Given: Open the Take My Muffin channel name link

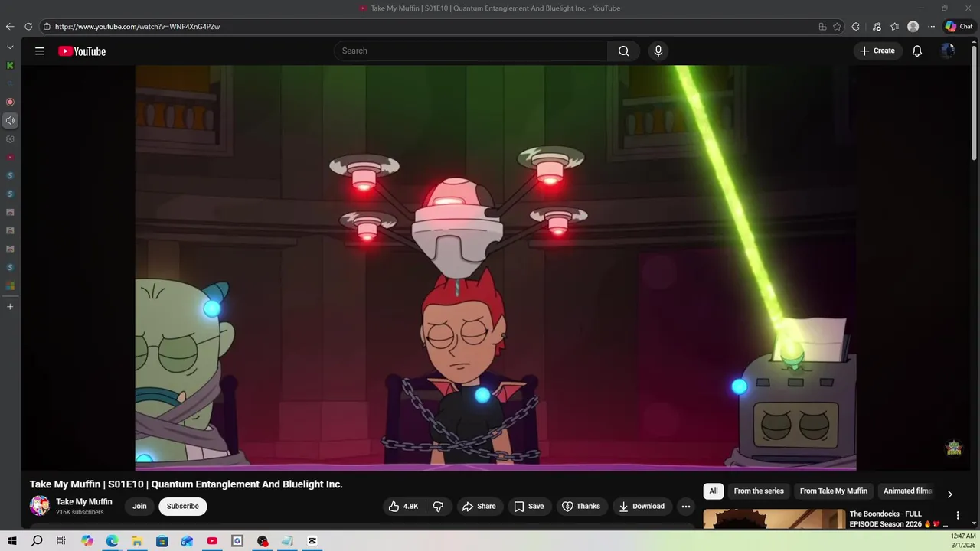Looking at the screenshot, I should (x=84, y=502).
